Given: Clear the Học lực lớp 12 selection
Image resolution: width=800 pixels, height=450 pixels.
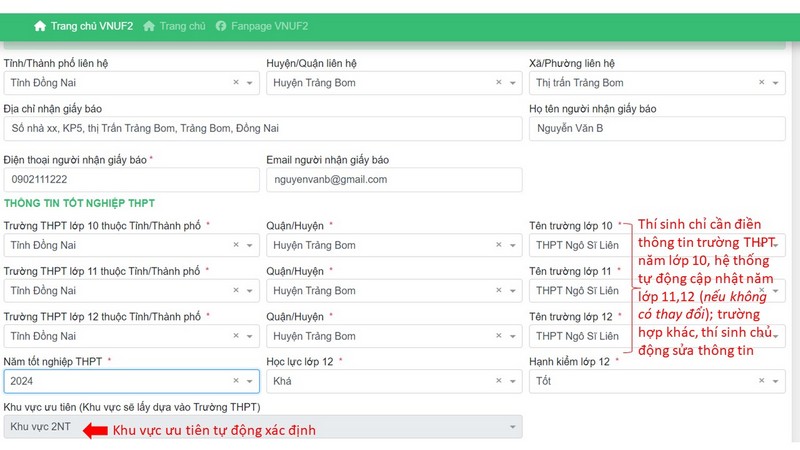Looking at the screenshot, I should pos(498,381).
